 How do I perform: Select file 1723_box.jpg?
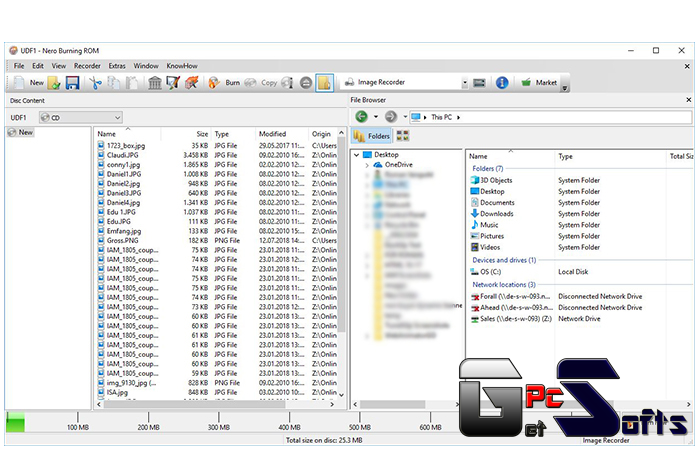(126, 146)
